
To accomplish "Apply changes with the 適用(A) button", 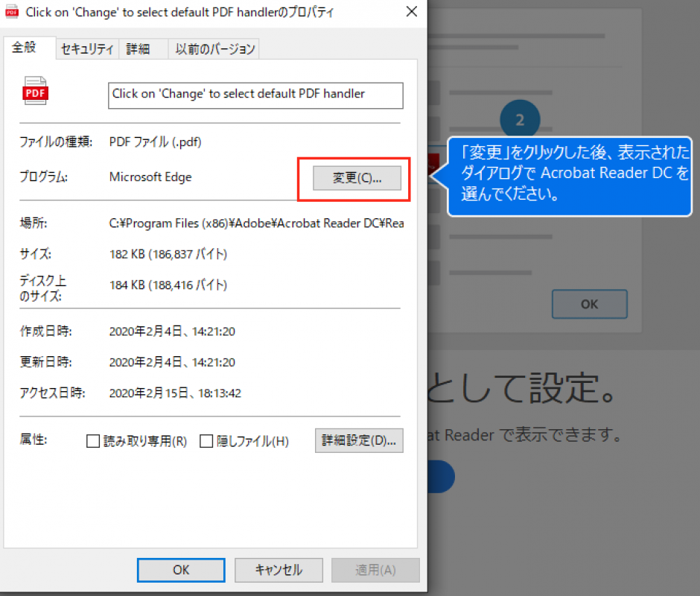I will (375, 570).
